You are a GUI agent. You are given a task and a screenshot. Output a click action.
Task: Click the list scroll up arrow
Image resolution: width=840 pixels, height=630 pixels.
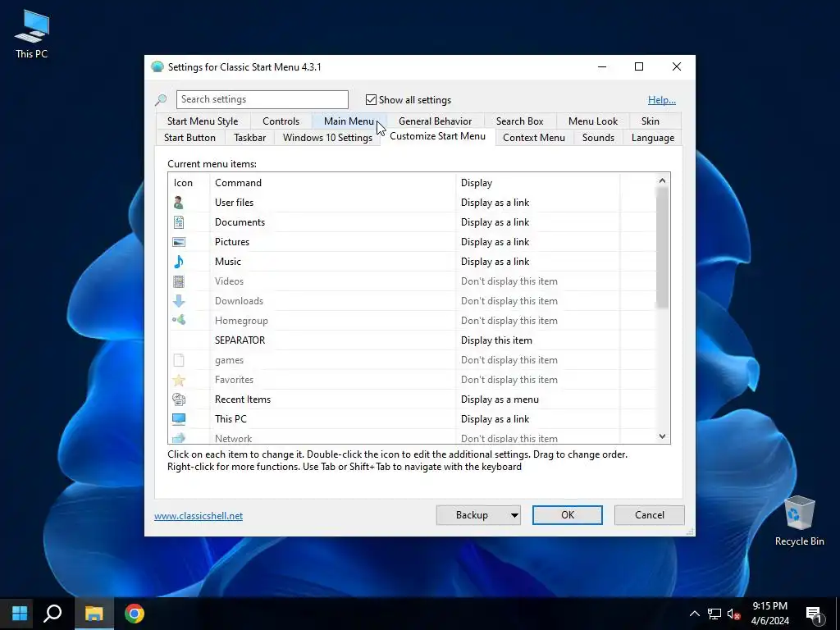tap(662, 180)
